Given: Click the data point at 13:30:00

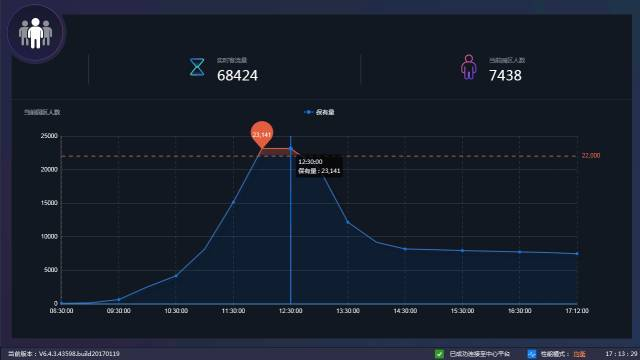Looking at the screenshot, I should [x=348, y=222].
